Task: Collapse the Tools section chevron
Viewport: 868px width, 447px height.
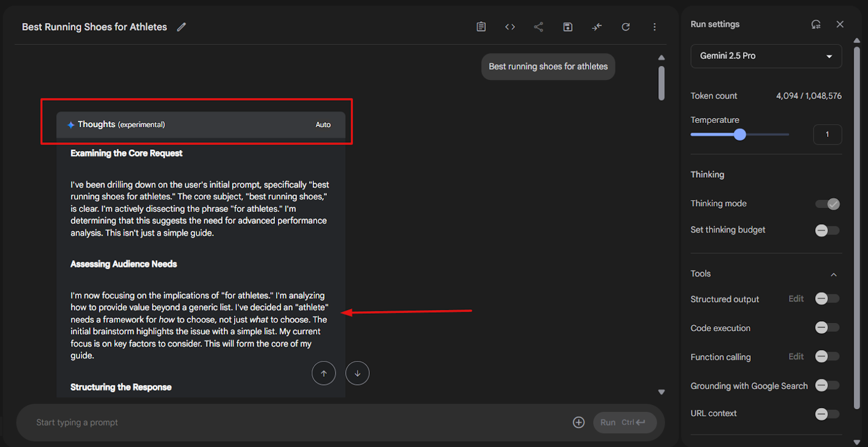Action: tap(834, 274)
